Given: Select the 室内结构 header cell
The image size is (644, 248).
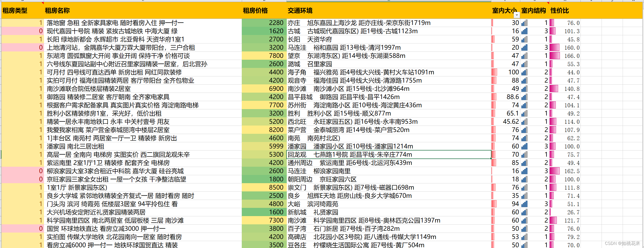Looking at the screenshot, I should coord(534,10).
